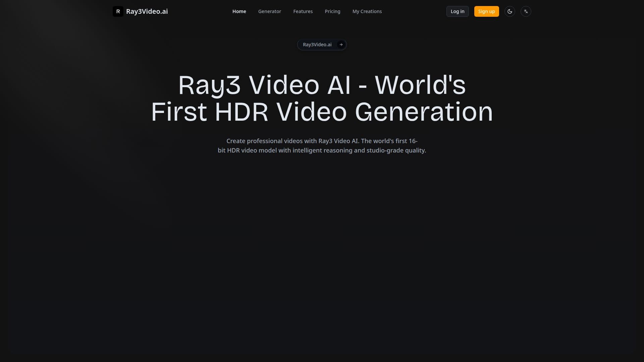Click the Log in button
644x362 pixels.
(458, 11)
